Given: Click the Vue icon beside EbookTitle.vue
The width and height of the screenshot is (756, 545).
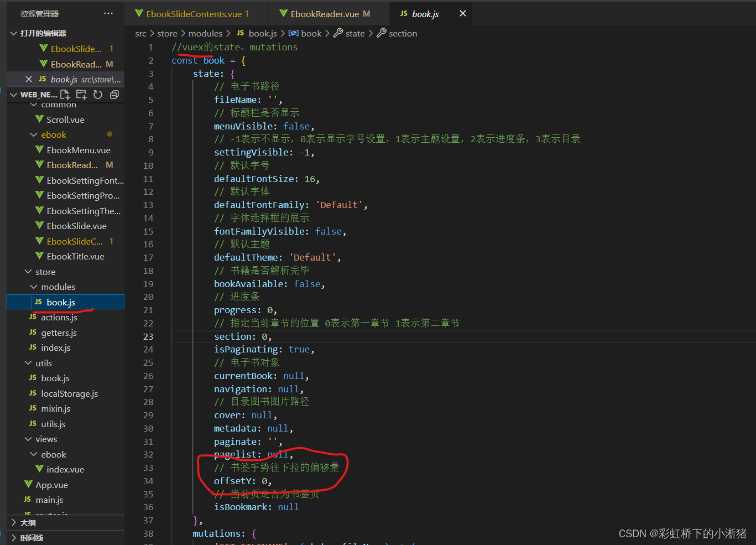Looking at the screenshot, I should (39, 256).
